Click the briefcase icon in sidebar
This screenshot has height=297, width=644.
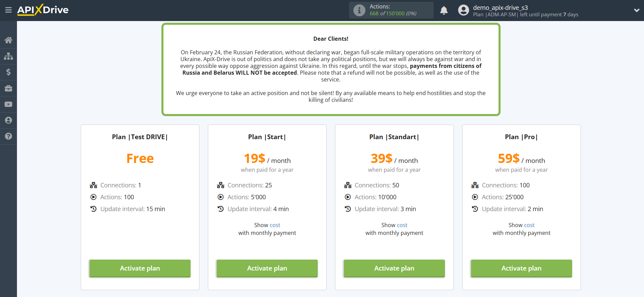tap(8, 88)
